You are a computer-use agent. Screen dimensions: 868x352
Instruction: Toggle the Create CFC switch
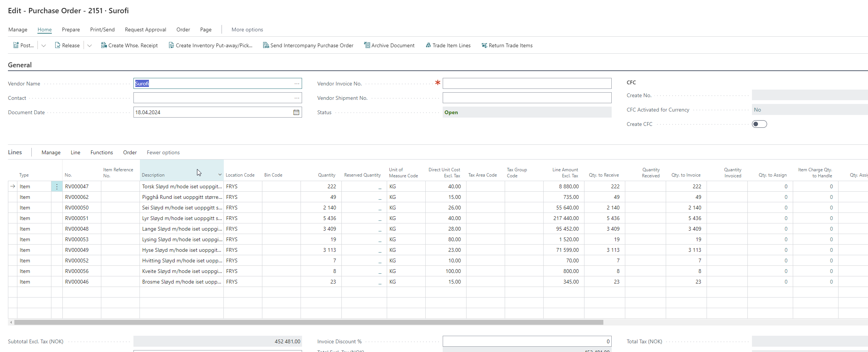click(759, 124)
